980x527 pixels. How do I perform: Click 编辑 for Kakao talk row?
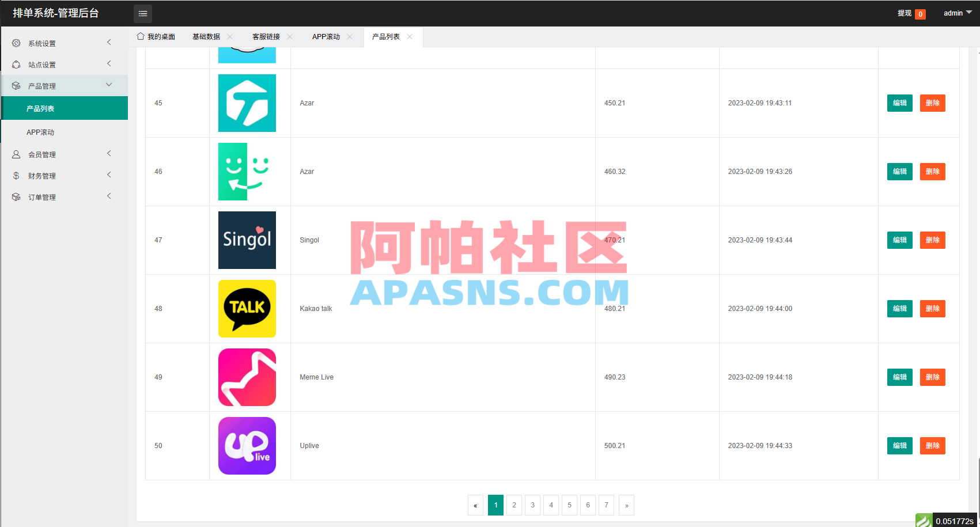click(900, 309)
